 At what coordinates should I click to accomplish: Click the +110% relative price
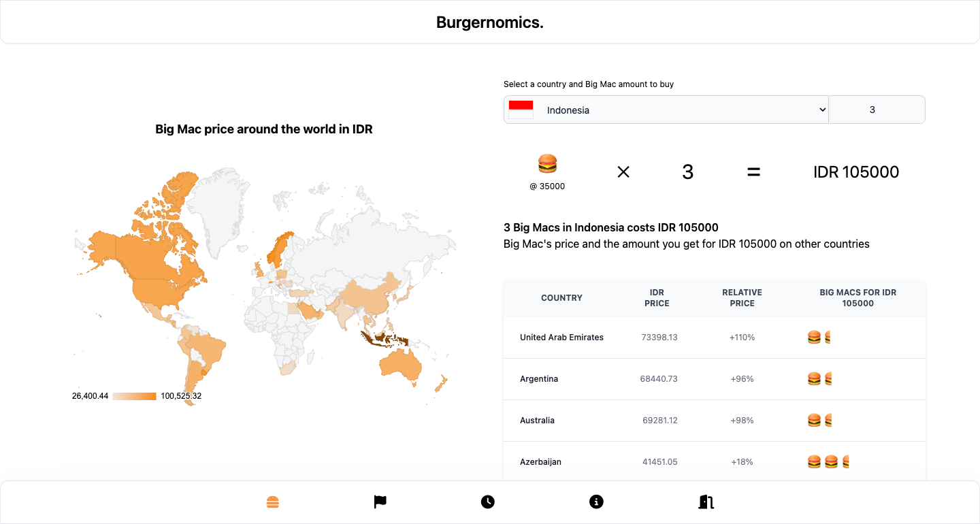pos(742,338)
